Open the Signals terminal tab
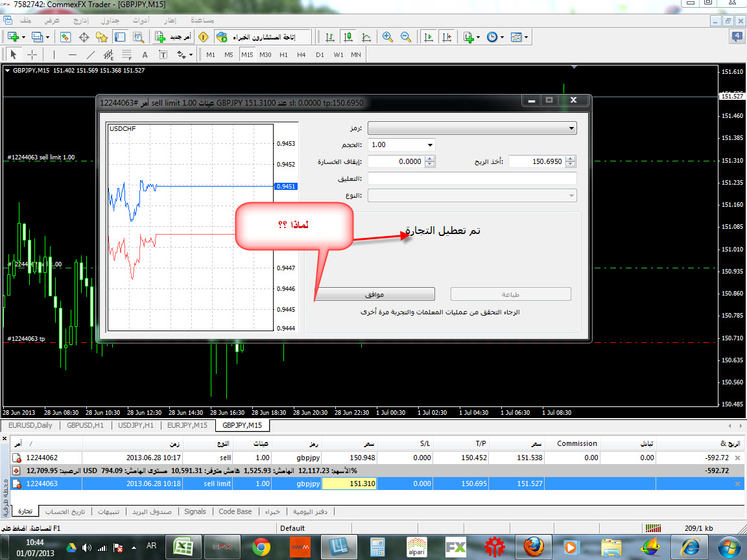The image size is (747, 560). click(x=195, y=511)
